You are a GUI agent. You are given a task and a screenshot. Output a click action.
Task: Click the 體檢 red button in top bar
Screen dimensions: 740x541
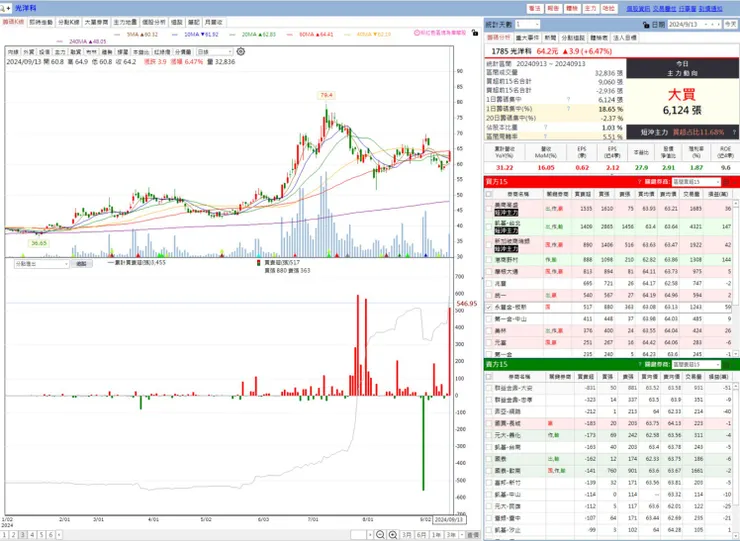click(x=572, y=8)
